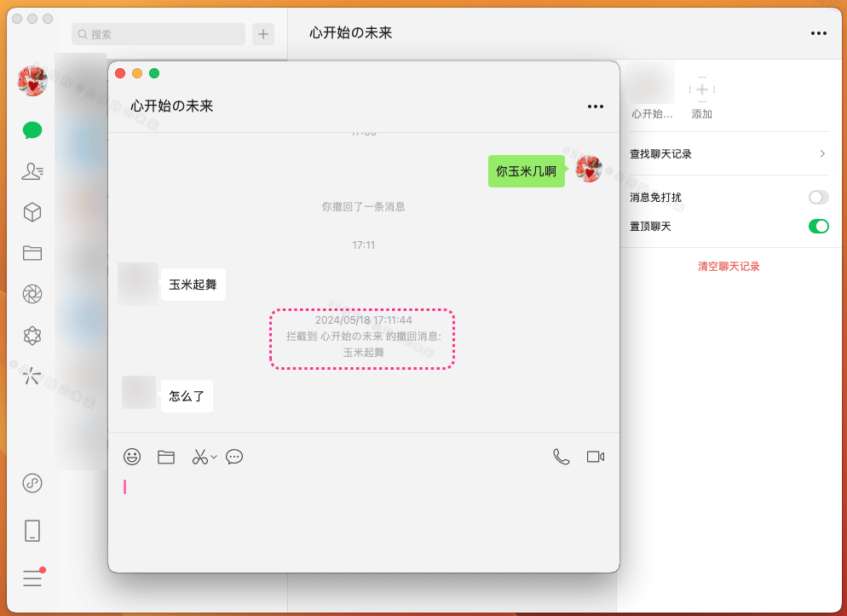
Task: Open the chat history bubble icon
Action: tap(234, 457)
